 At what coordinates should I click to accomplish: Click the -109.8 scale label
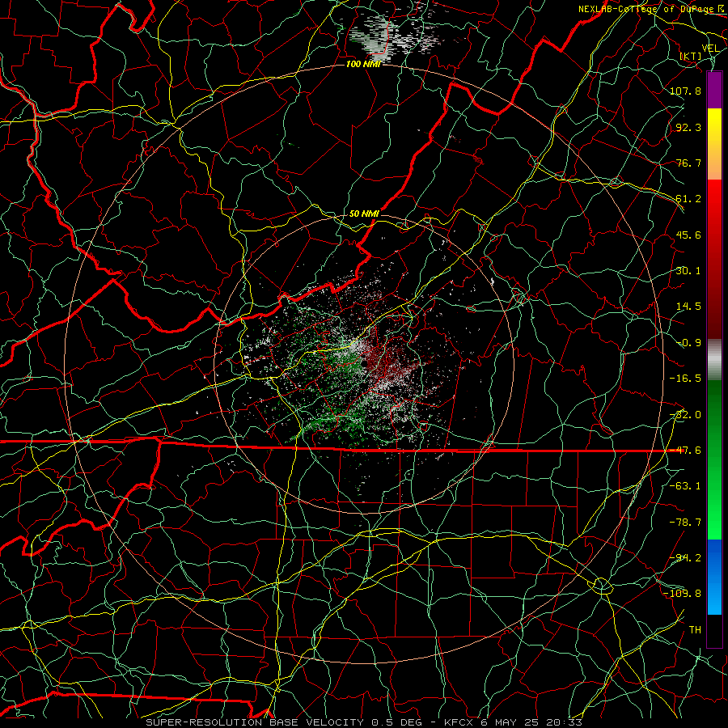(682, 594)
